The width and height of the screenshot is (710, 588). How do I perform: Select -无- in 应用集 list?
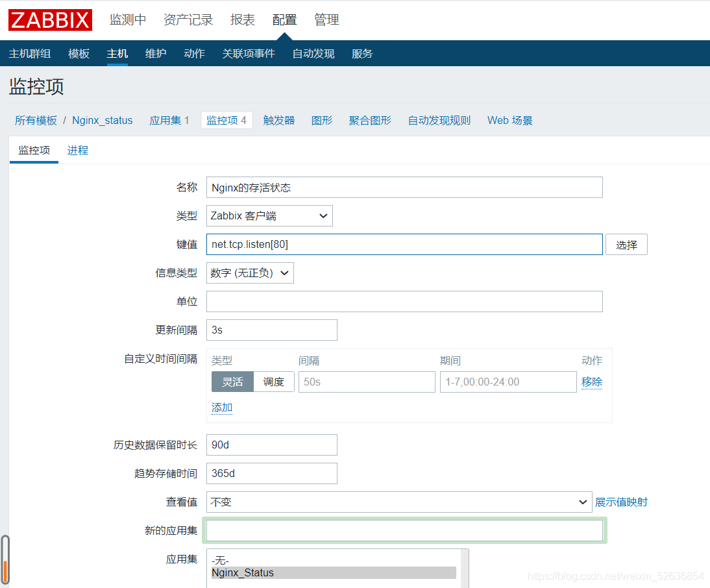tap(334, 561)
